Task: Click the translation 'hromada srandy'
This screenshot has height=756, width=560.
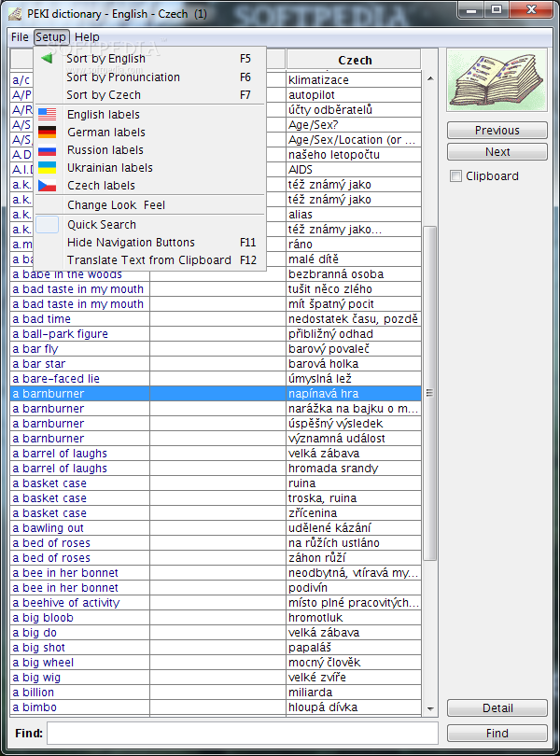Action: tap(333, 469)
